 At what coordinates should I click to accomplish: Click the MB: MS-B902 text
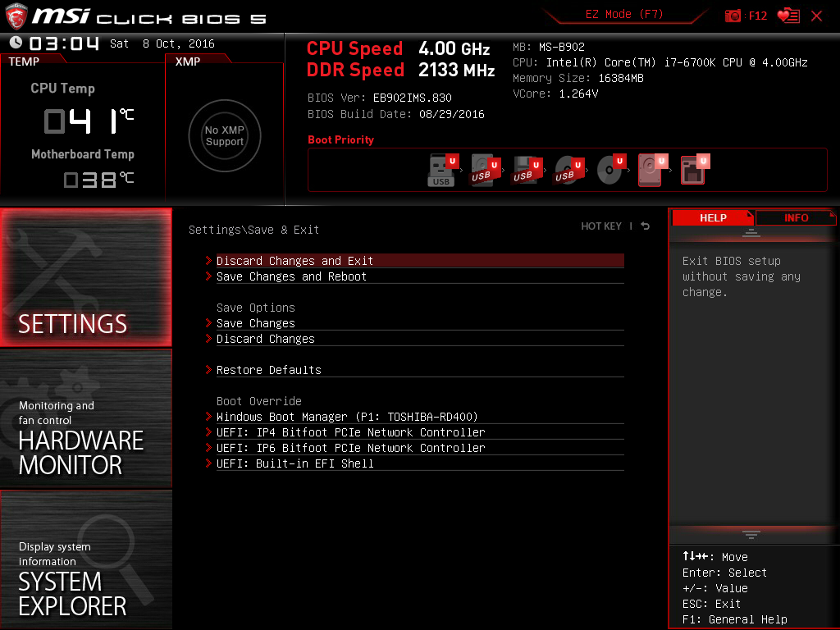pyautogui.click(x=549, y=47)
